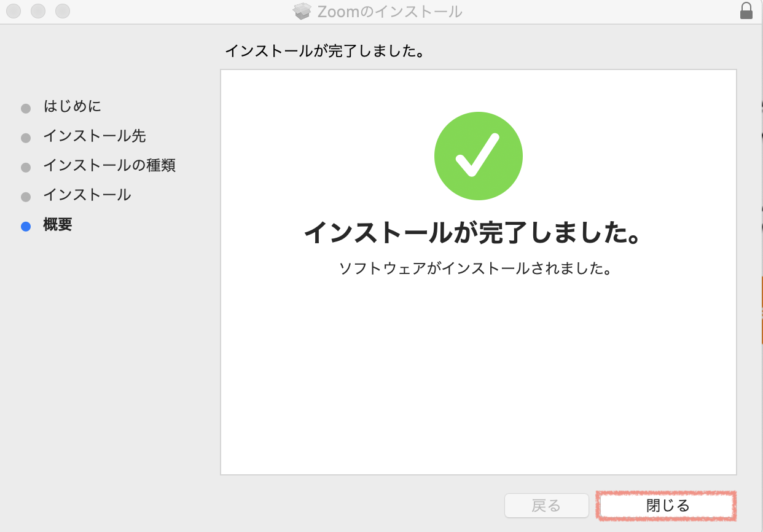Select the インストールの種類 step in the sidebar
763x532 pixels.
(x=109, y=165)
